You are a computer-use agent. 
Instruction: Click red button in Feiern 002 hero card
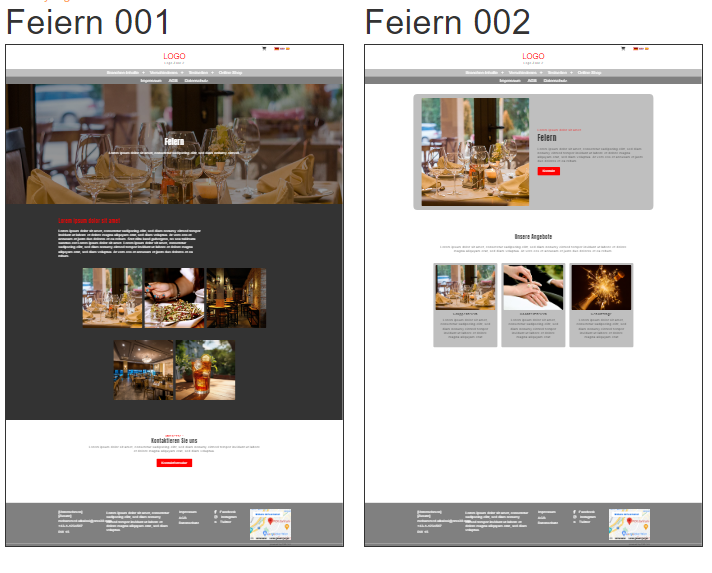click(x=549, y=171)
